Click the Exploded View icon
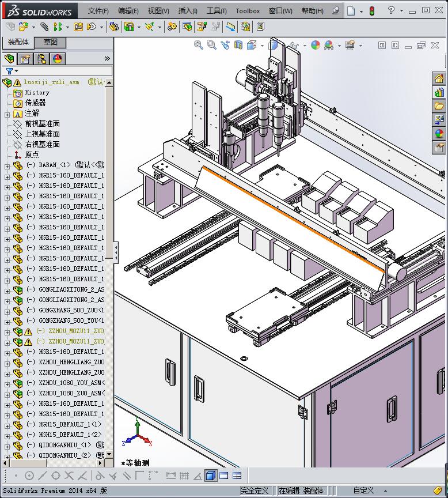Image resolution: width=448 pixels, height=498 pixels. (202, 27)
